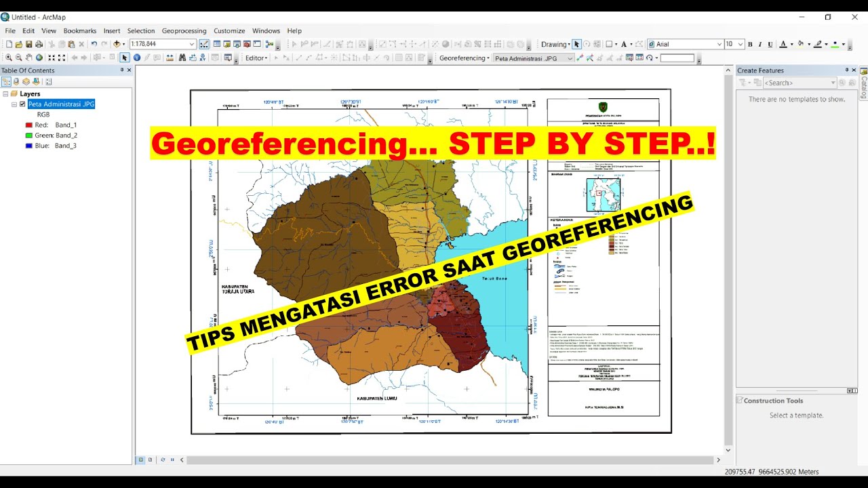Open the Table Of Contents Options icon
Image resolution: width=868 pixels, height=488 pixels.
[49, 81]
